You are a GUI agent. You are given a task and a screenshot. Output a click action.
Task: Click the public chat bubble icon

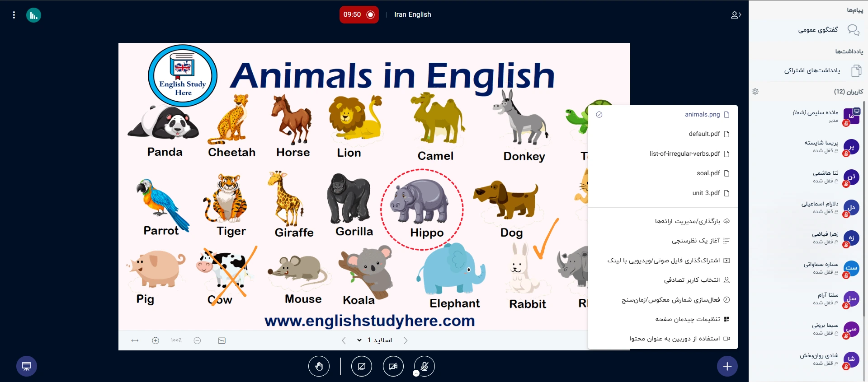[854, 30]
